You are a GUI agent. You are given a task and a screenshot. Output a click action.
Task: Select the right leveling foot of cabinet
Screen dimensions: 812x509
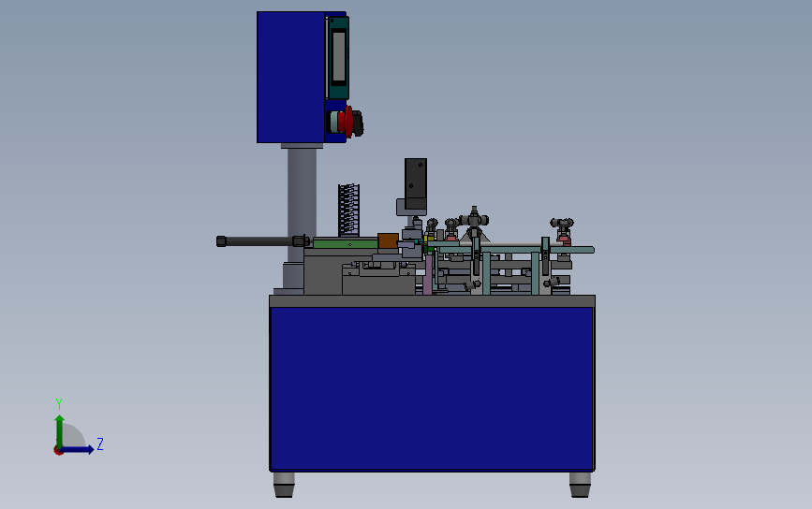point(580,484)
